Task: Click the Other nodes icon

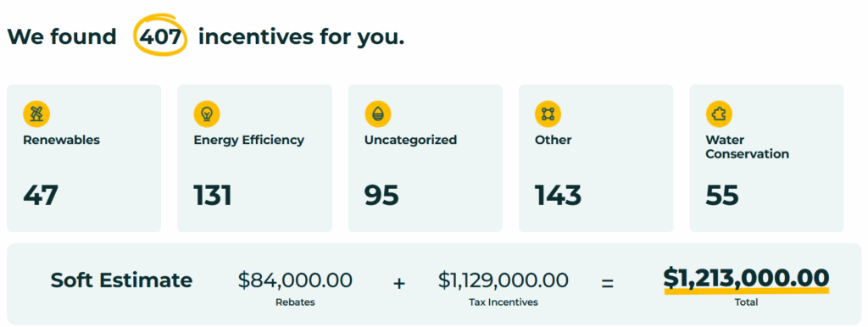Action: click(548, 114)
